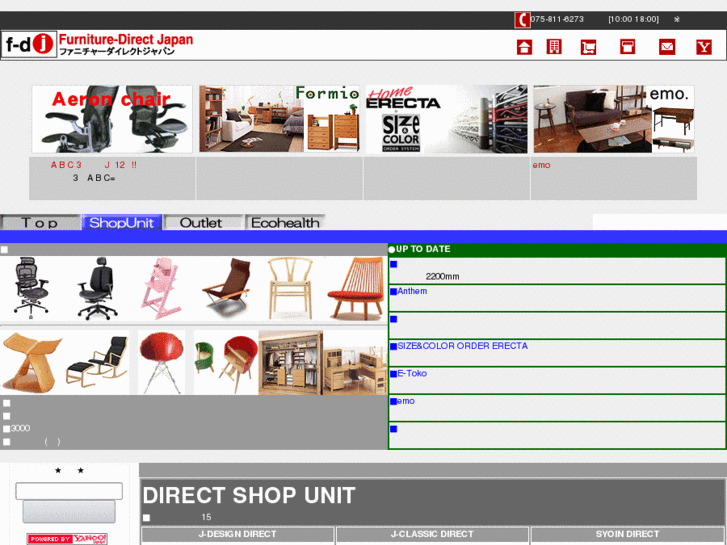Open the Outlet tab

201,223
